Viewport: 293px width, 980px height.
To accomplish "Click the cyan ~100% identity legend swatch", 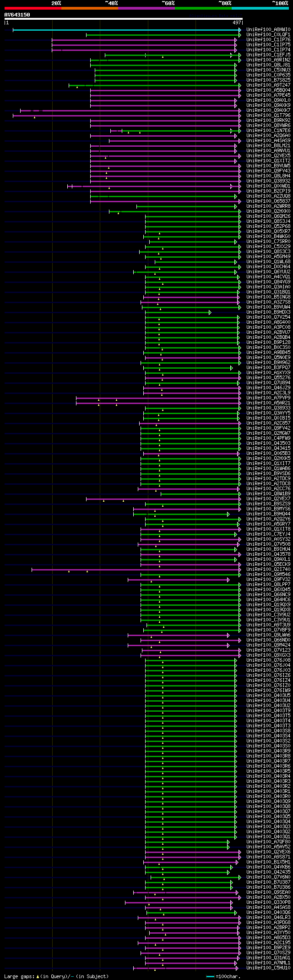I will (x=260, y=8).
